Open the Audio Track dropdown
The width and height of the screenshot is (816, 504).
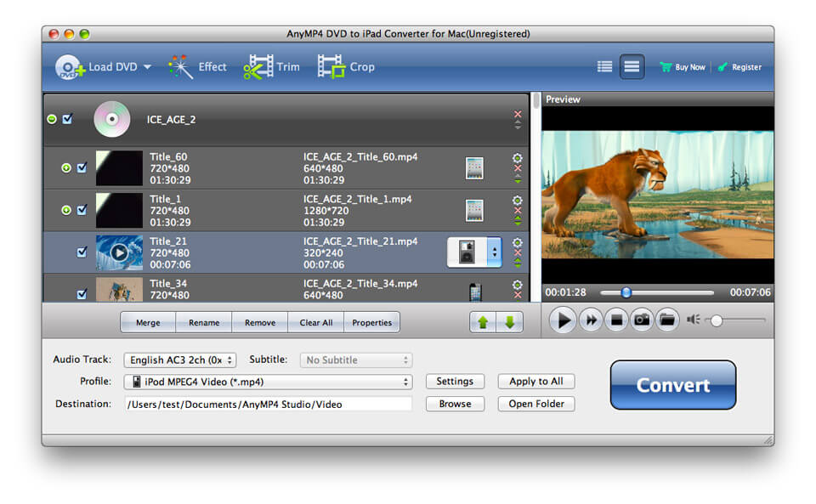pyautogui.click(x=180, y=360)
